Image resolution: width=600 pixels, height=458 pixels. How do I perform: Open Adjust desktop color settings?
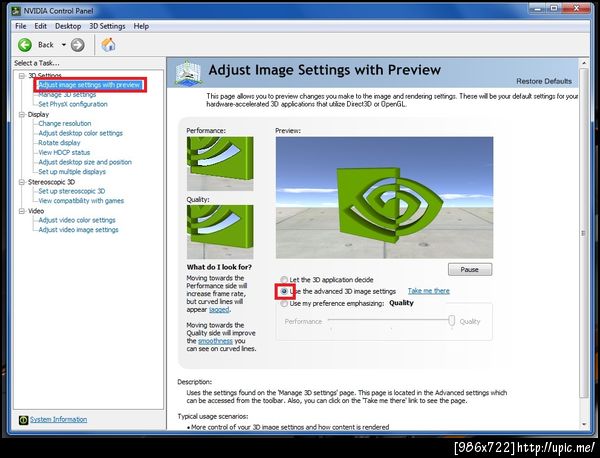click(80, 133)
